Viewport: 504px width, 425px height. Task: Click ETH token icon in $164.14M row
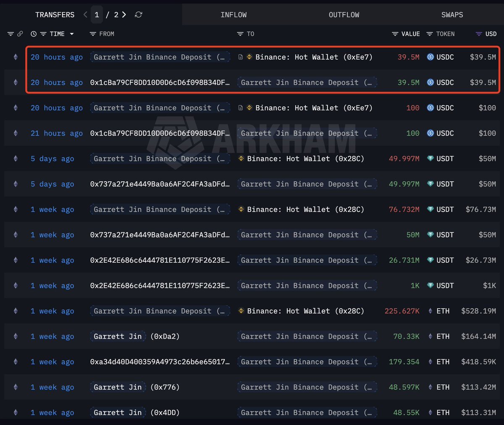pos(430,336)
